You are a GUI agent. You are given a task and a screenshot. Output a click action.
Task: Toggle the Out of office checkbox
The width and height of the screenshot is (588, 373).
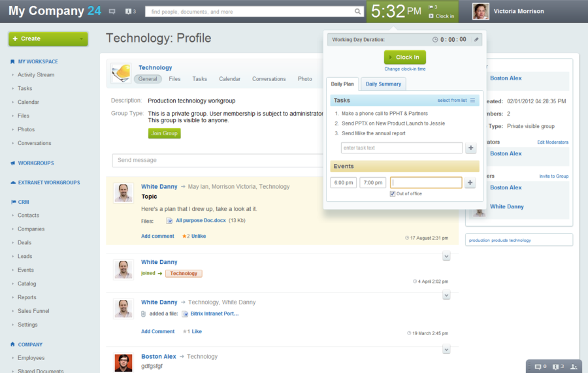(392, 194)
